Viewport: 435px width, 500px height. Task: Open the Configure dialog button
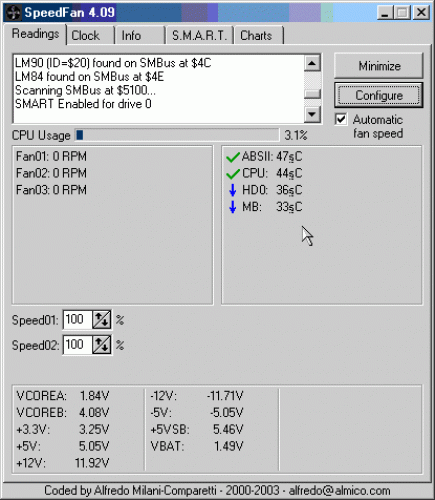[379, 95]
